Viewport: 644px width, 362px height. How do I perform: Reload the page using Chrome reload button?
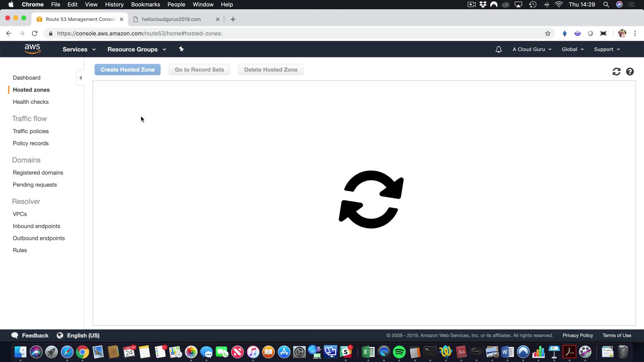35,34
